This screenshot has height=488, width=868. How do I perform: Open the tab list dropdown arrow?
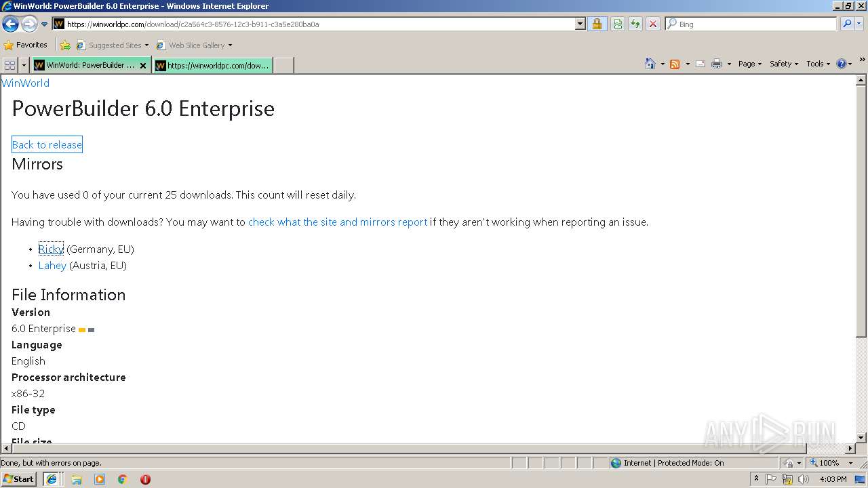(x=24, y=65)
